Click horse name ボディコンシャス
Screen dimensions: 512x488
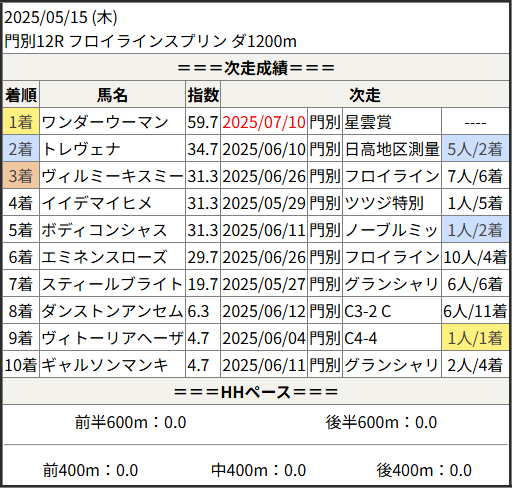point(104,230)
